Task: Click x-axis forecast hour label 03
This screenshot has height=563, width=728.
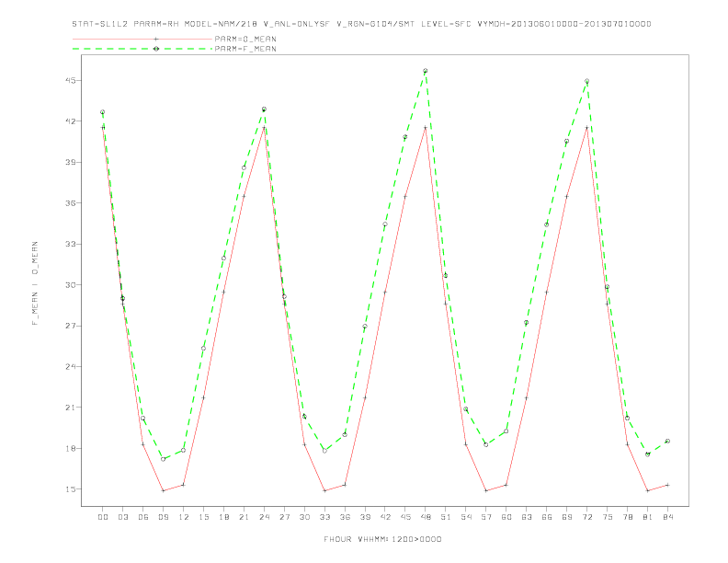Action: click(122, 517)
